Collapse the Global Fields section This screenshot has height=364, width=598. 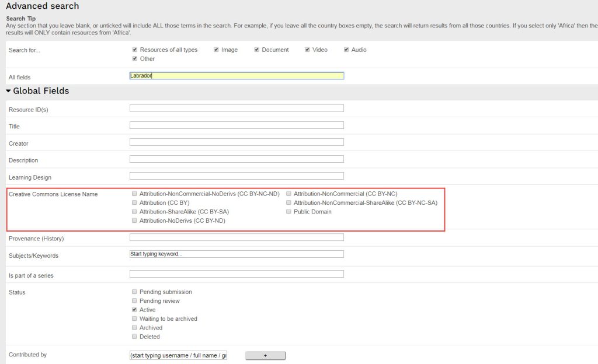point(8,90)
